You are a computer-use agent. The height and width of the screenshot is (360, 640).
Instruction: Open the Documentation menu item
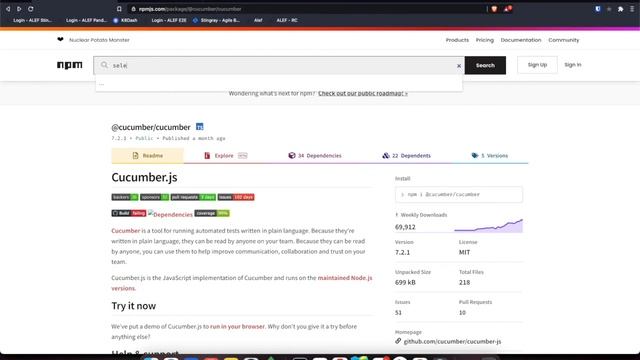coord(521,40)
